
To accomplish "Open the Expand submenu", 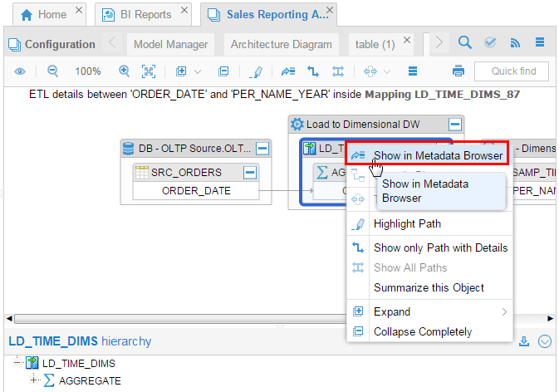I will click(430, 311).
